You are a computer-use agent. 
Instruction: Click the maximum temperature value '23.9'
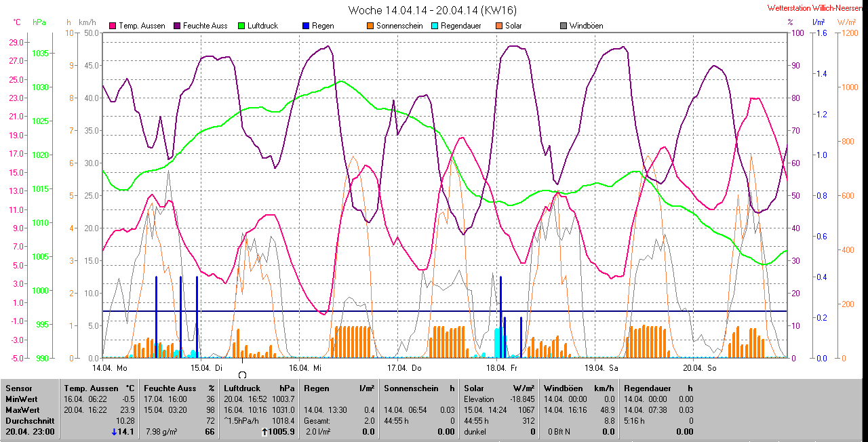127,410
